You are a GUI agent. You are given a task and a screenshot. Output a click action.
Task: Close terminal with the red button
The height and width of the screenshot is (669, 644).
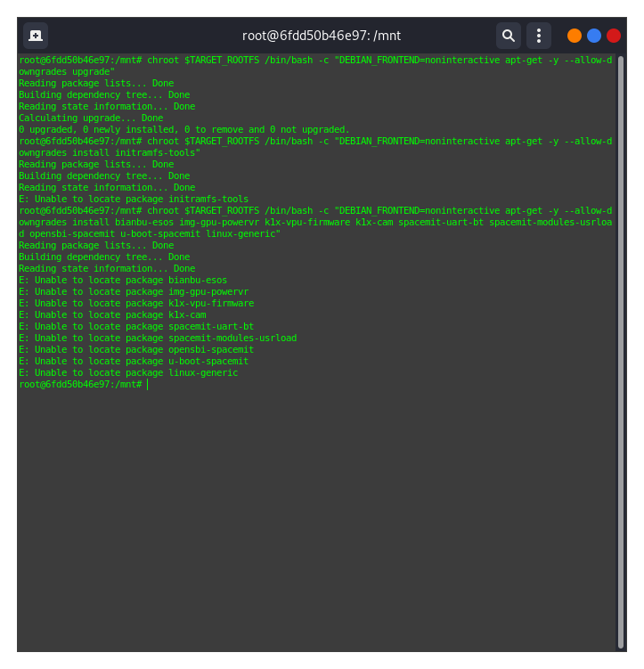(614, 36)
